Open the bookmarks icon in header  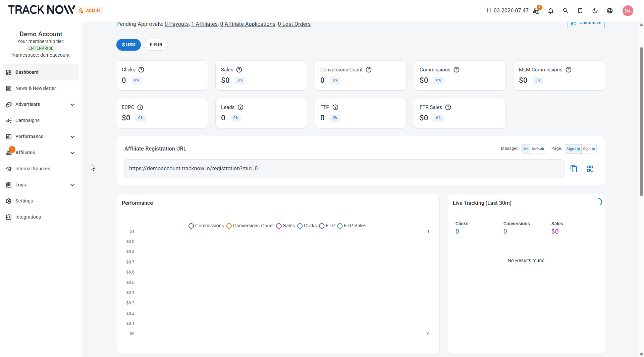click(580, 11)
